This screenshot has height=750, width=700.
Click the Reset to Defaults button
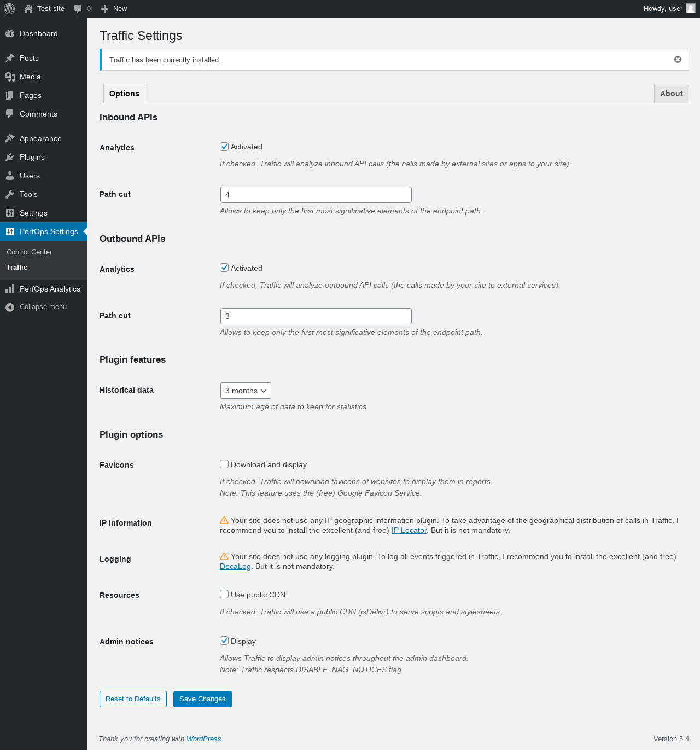133,699
